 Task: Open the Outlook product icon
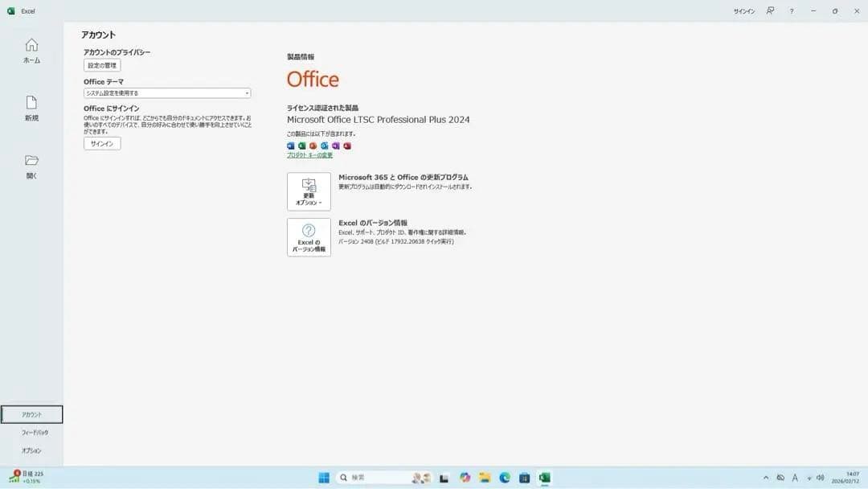click(x=325, y=145)
